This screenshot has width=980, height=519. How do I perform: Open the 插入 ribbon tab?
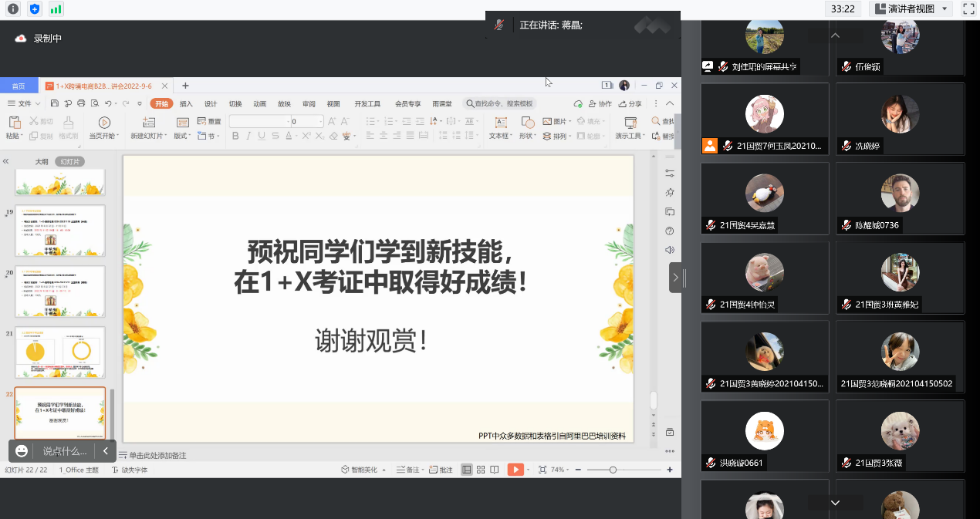pos(186,104)
